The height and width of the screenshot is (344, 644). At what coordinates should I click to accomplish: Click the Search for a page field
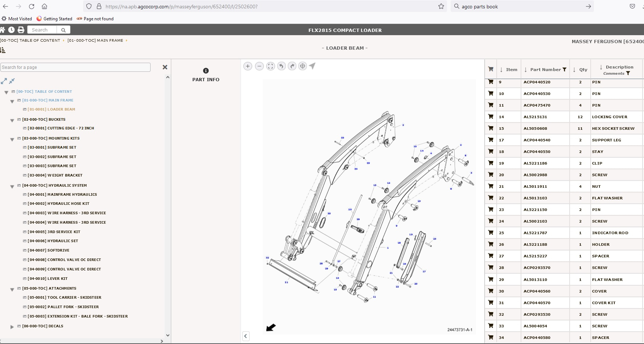click(x=75, y=67)
